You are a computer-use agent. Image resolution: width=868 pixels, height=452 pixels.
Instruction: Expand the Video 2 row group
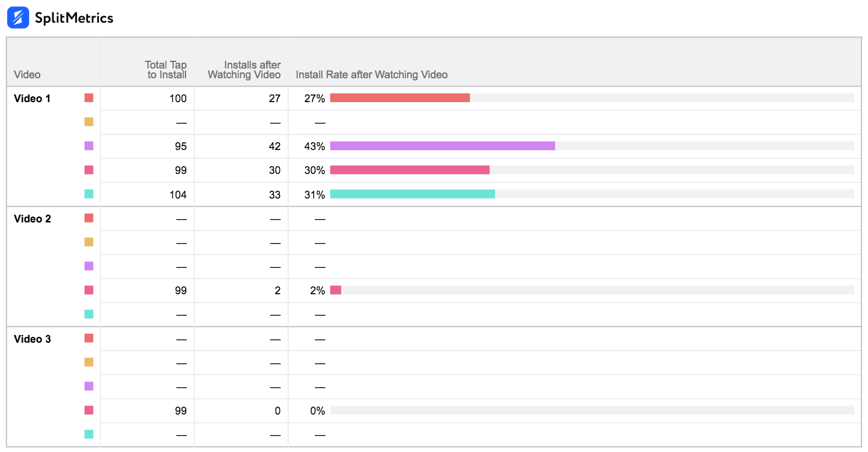(32, 218)
